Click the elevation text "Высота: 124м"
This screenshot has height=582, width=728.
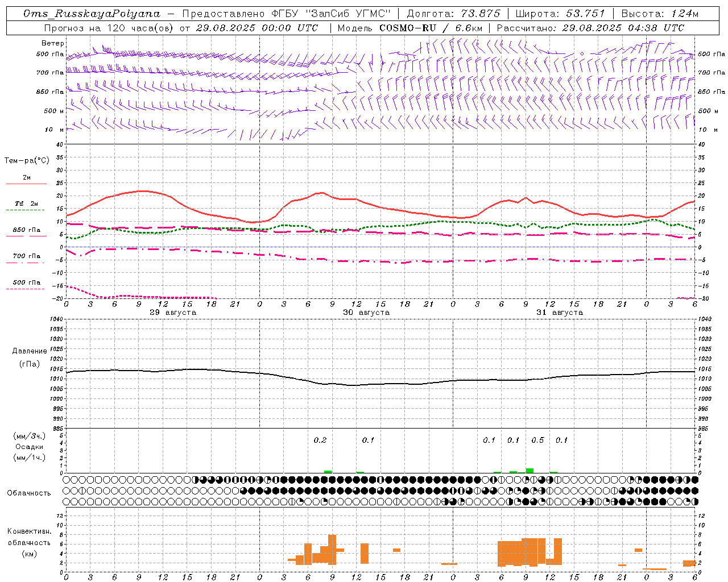click(x=660, y=14)
